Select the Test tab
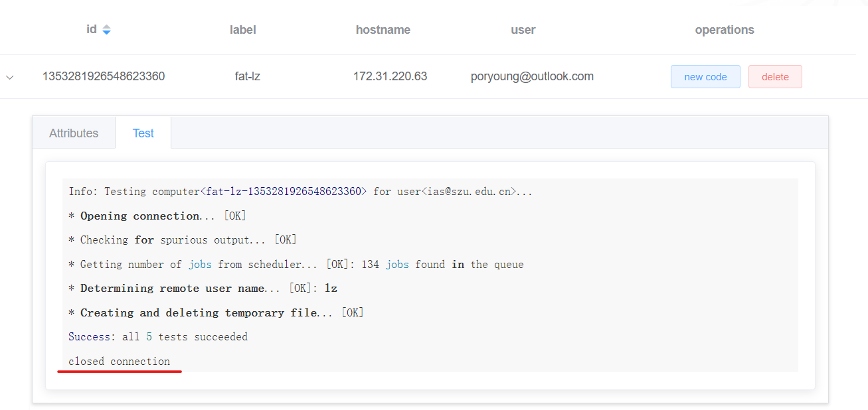868x410 pixels. click(143, 133)
